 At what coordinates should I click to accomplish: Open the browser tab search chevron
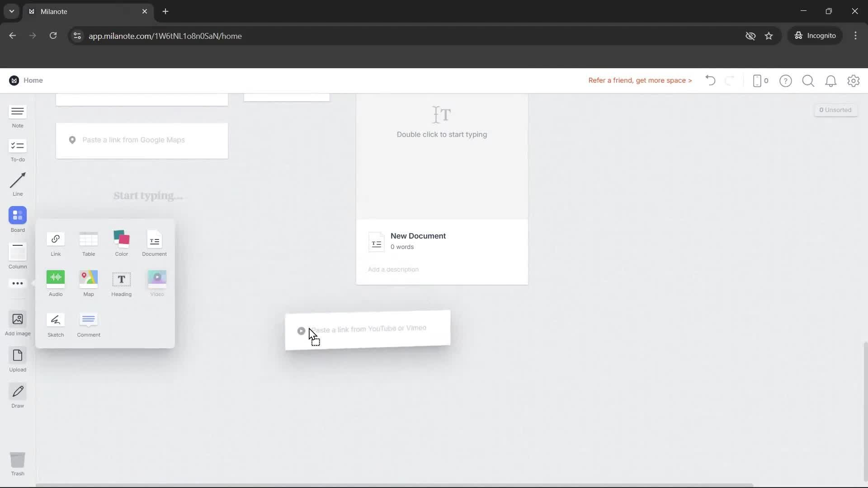point(11,11)
